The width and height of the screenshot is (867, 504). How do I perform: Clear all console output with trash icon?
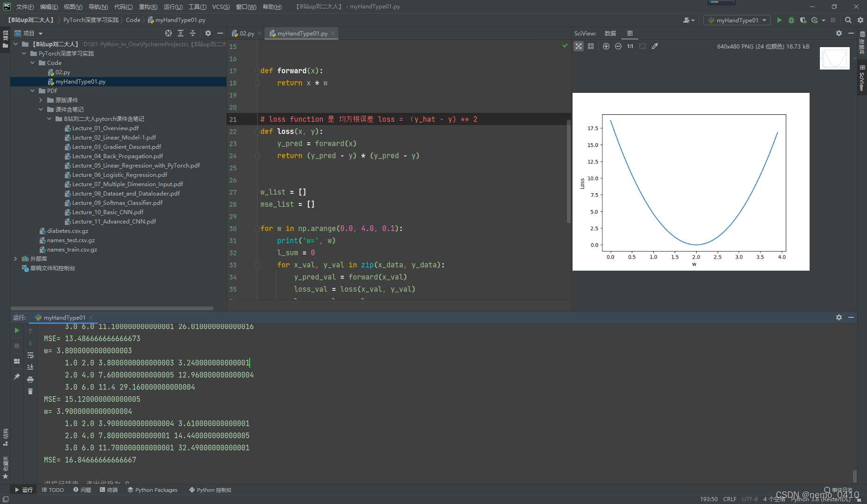[x=30, y=392]
